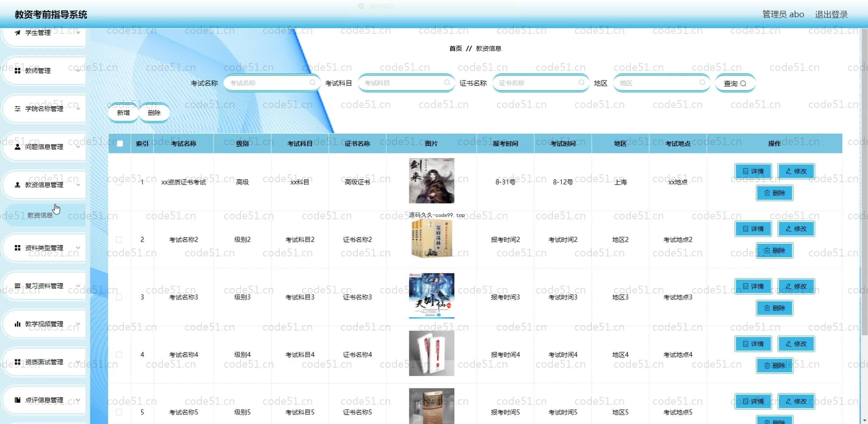The width and height of the screenshot is (868, 424).
Task: Click 删除 for 考试名称3 row
Action: [774, 308]
